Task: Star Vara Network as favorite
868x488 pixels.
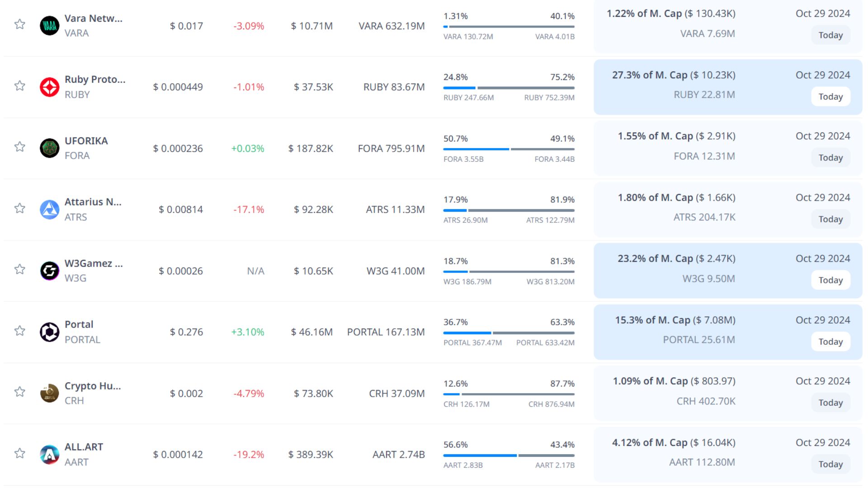Action: coord(19,24)
